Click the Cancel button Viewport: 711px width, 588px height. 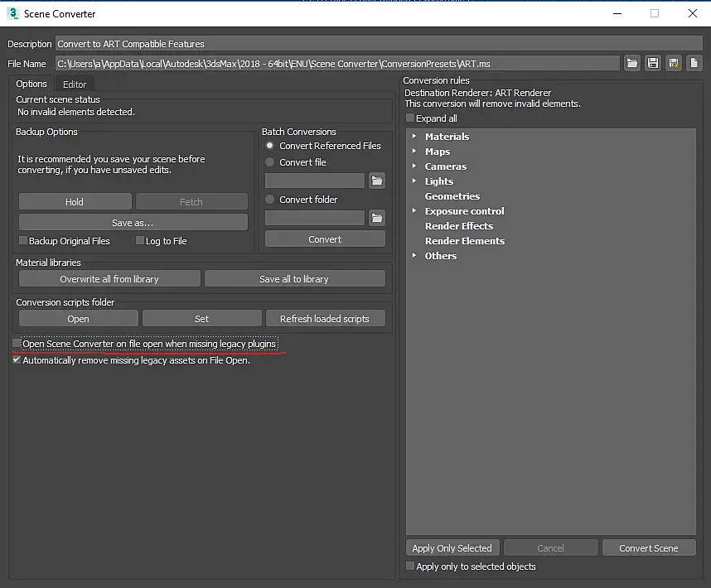pos(550,547)
